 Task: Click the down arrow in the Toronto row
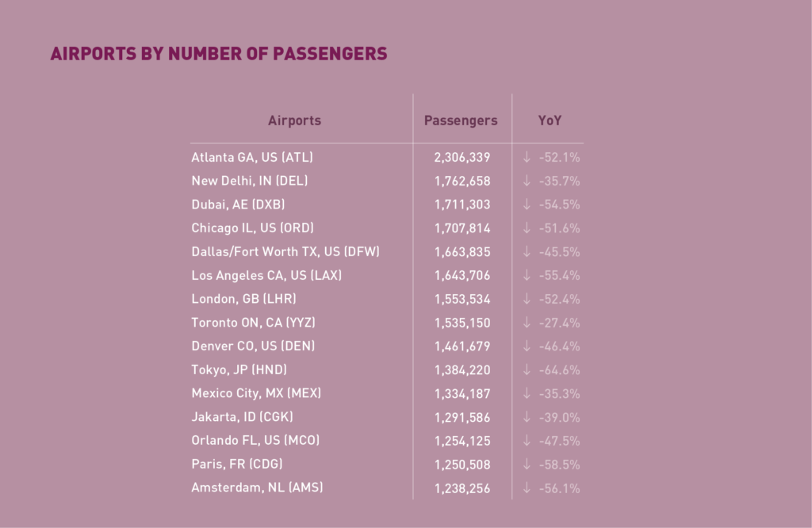[x=526, y=323]
